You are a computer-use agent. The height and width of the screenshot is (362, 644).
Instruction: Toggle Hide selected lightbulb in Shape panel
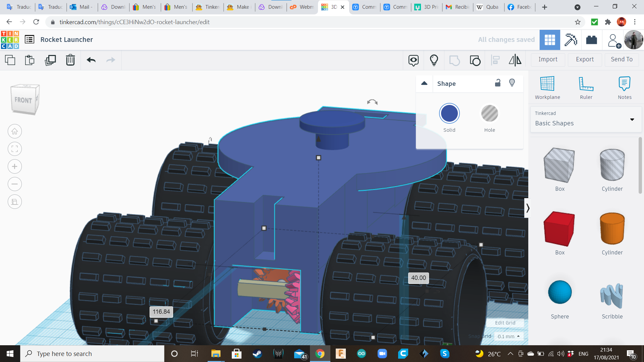click(512, 83)
